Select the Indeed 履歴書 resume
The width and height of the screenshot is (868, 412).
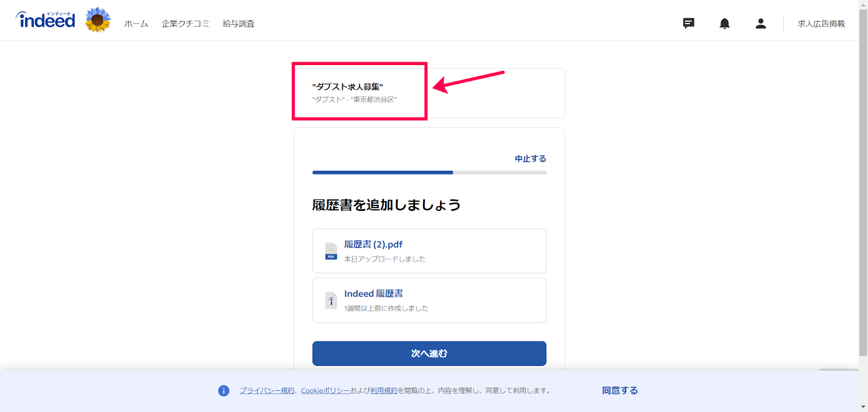429,300
